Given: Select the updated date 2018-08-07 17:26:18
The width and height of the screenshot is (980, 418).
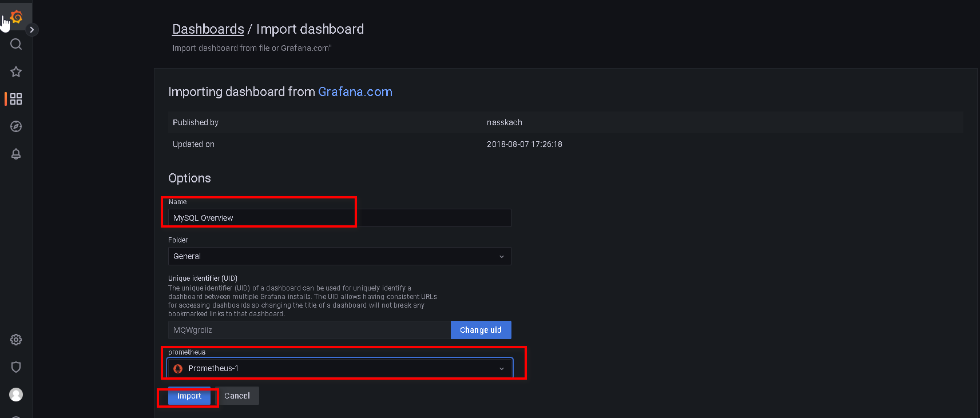Looking at the screenshot, I should (525, 144).
